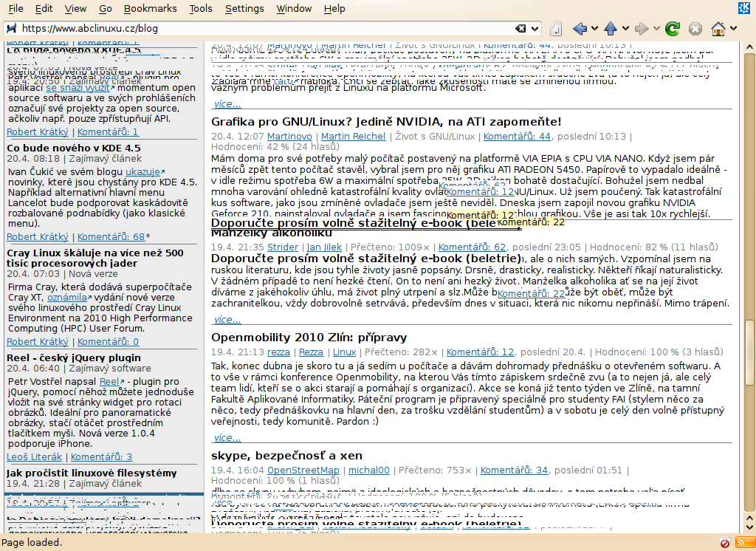The image size is (756, 551).
Task: Open 'Robert Krátký' link beside 'Komentářů: 0'
Action: point(38,341)
